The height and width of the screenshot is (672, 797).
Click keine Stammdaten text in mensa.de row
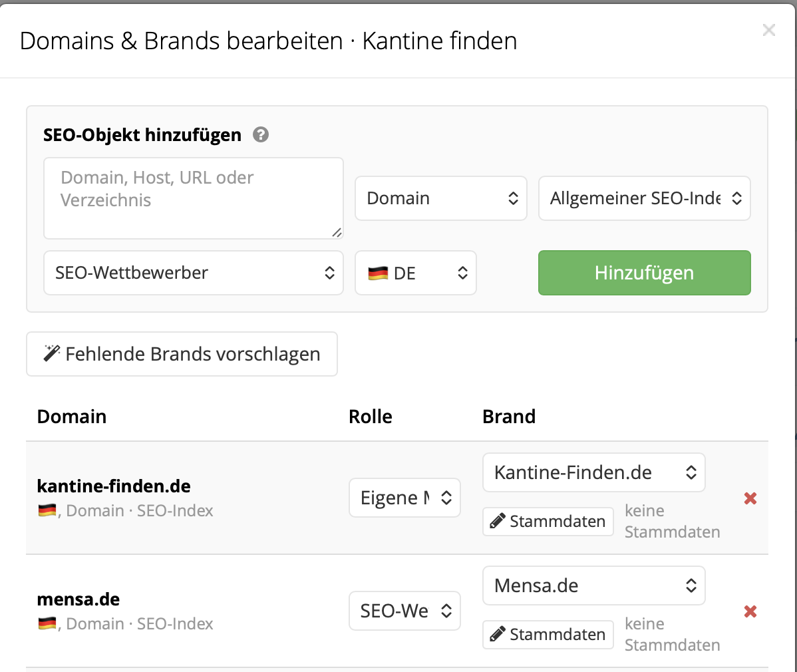click(x=672, y=634)
